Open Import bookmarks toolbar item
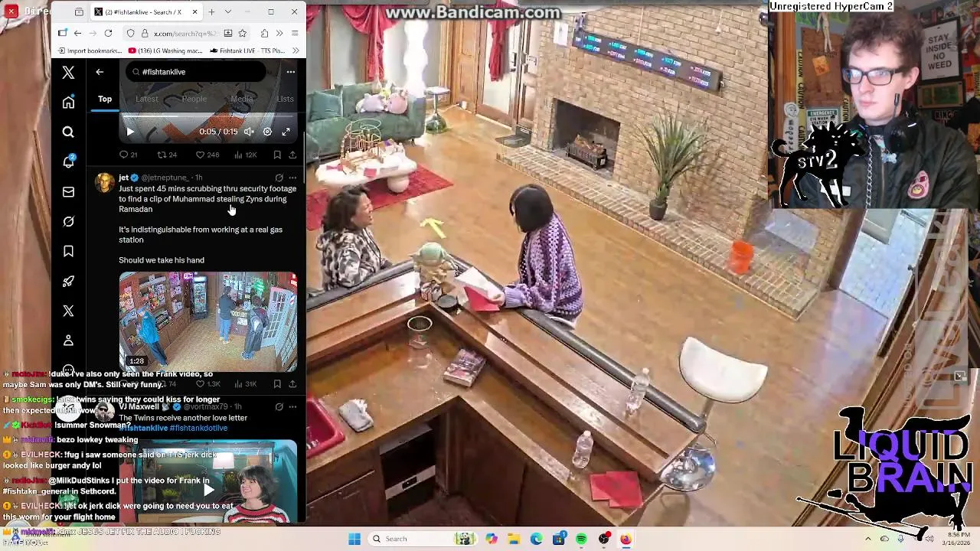This screenshot has height=551, width=980. pyautogui.click(x=89, y=51)
